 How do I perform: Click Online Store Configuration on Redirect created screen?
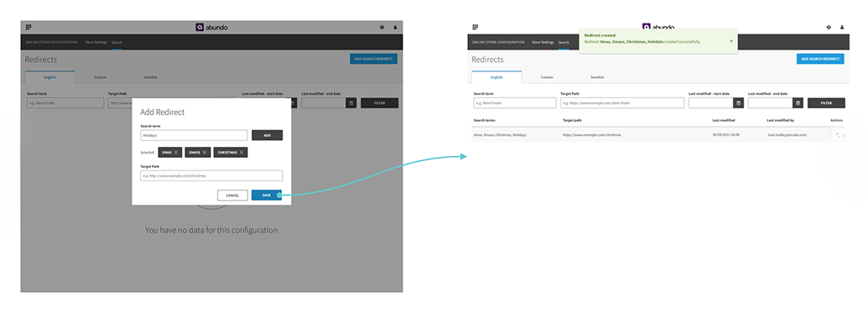tap(498, 42)
